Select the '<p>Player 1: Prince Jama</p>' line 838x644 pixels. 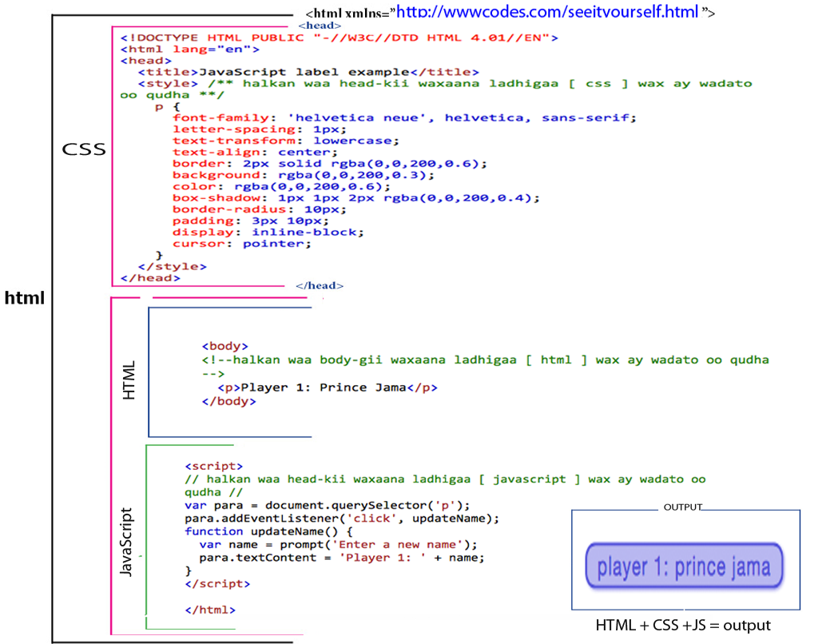(x=328, y=388)
